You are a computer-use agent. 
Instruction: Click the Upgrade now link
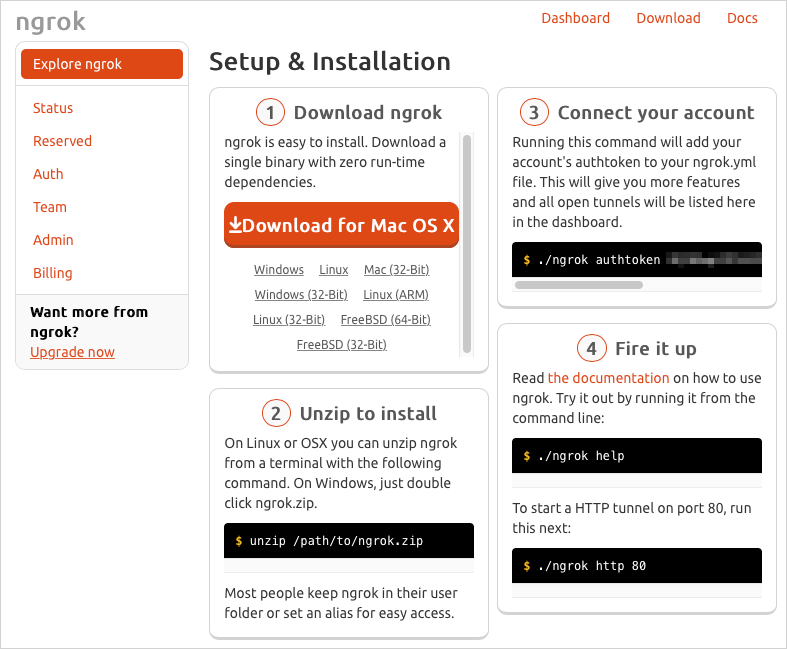(72, 352)
